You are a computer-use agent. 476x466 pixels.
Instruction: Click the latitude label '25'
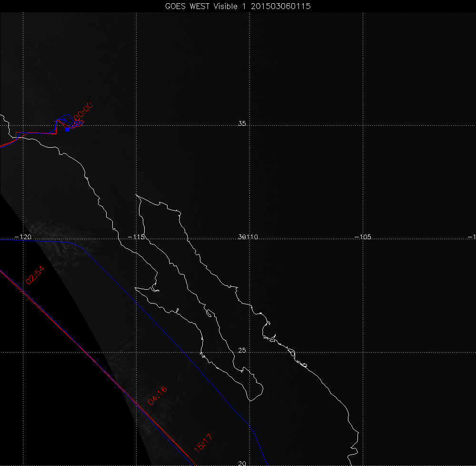(242, 350)
